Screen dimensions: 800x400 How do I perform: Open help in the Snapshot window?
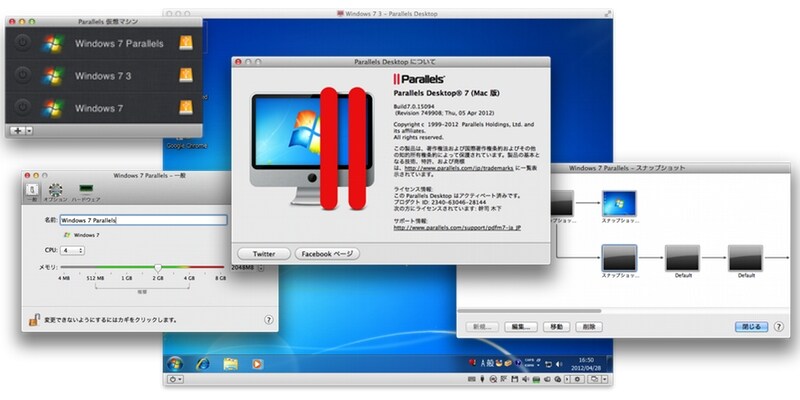[779, 327]
